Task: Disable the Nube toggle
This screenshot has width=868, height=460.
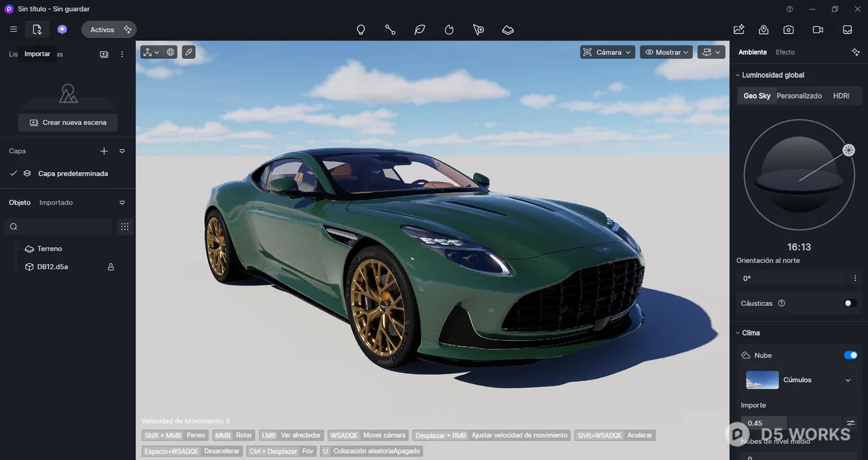Action: (x=850, y=356)
